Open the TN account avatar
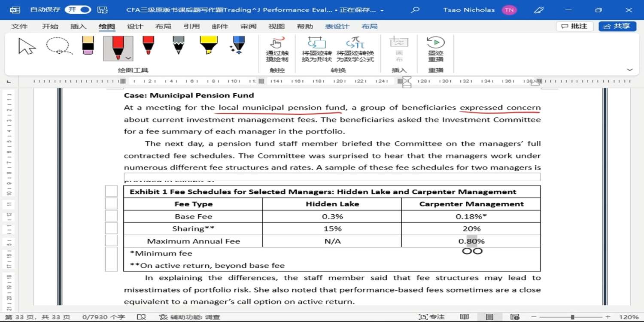644x322 pixels. (509, 10)
